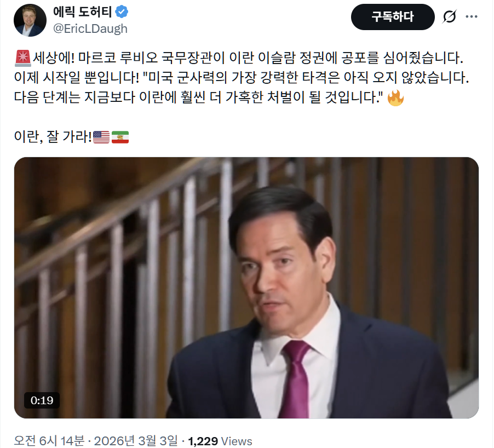Image resolution: width=494 pixels, height=448 pixels.
Task: Click the fire emoji after the quote
Action: tap(395, 97)
